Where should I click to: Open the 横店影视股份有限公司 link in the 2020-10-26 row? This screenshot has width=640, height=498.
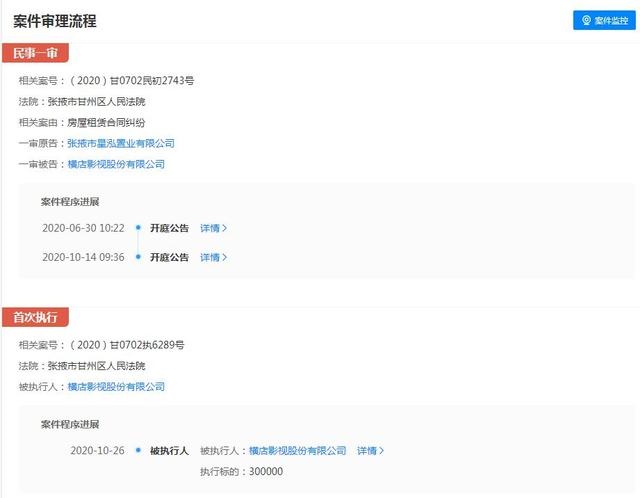point(297,451)
